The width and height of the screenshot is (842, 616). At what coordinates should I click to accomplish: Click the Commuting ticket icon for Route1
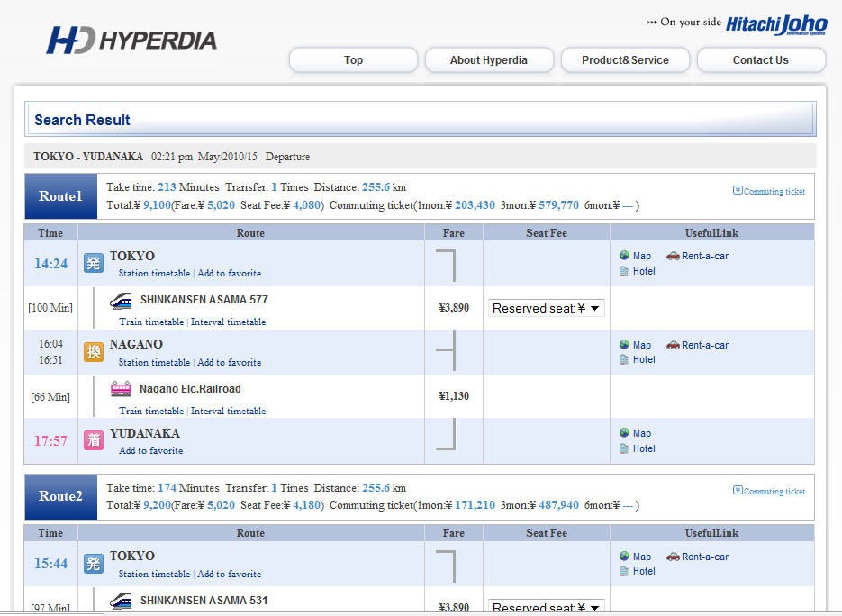pos(738,191)
